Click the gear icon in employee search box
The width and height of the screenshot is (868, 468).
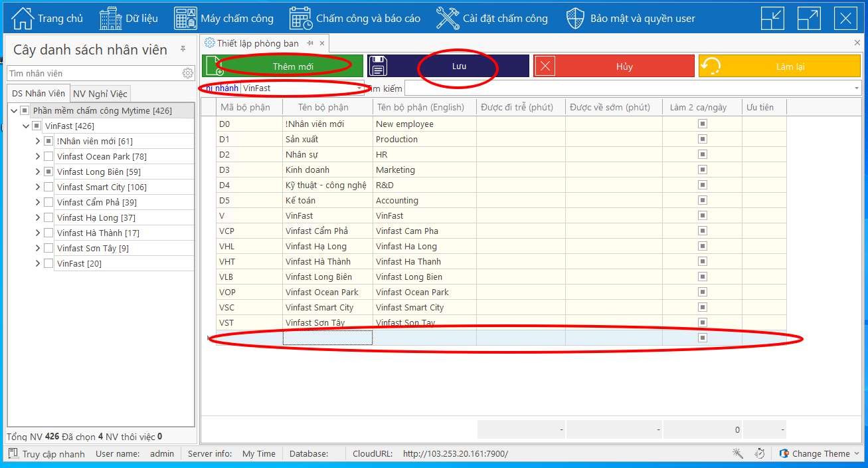(188, 73)
